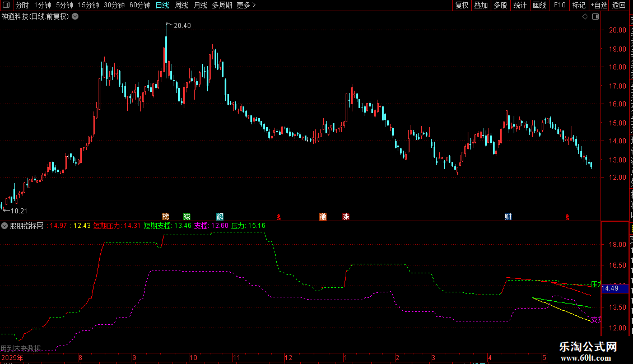Open the 画线 drawing tools

(539, 5)
